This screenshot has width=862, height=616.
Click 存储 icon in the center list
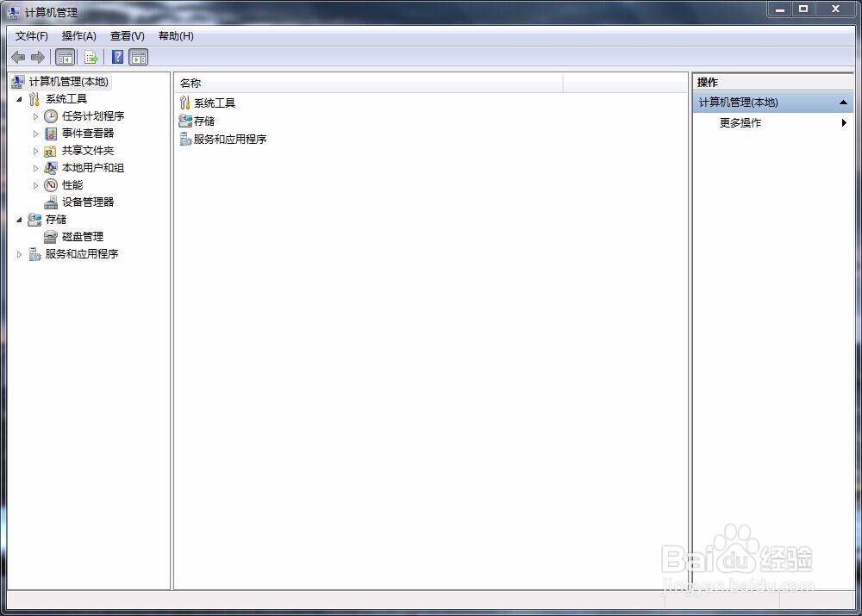184,121
